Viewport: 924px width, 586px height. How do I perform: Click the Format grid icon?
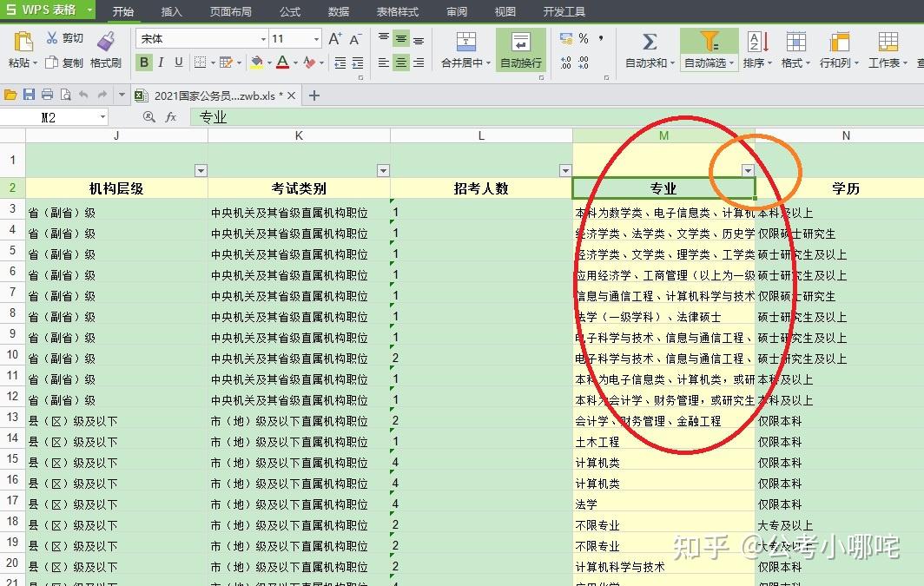(x=795, y=42)
